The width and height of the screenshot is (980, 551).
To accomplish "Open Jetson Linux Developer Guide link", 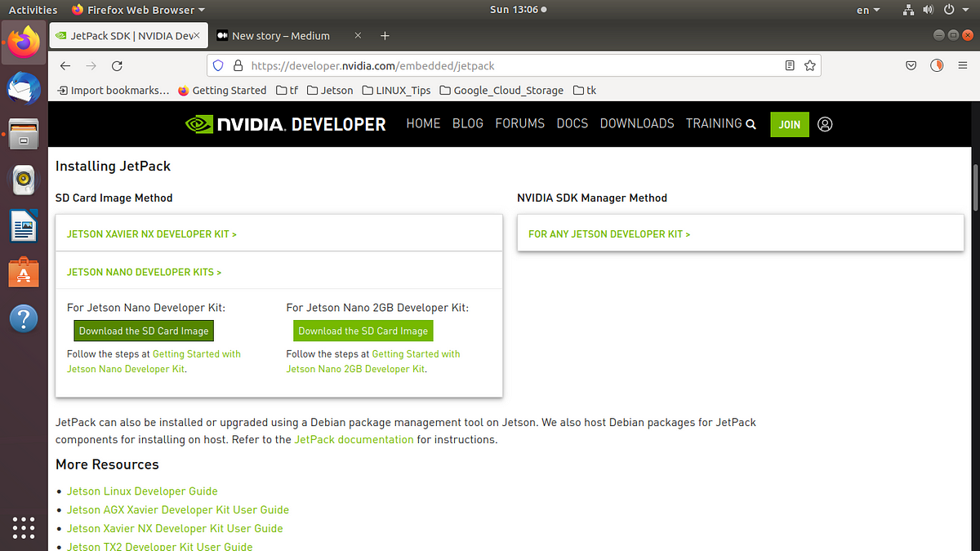I will (x=142, y=491).
